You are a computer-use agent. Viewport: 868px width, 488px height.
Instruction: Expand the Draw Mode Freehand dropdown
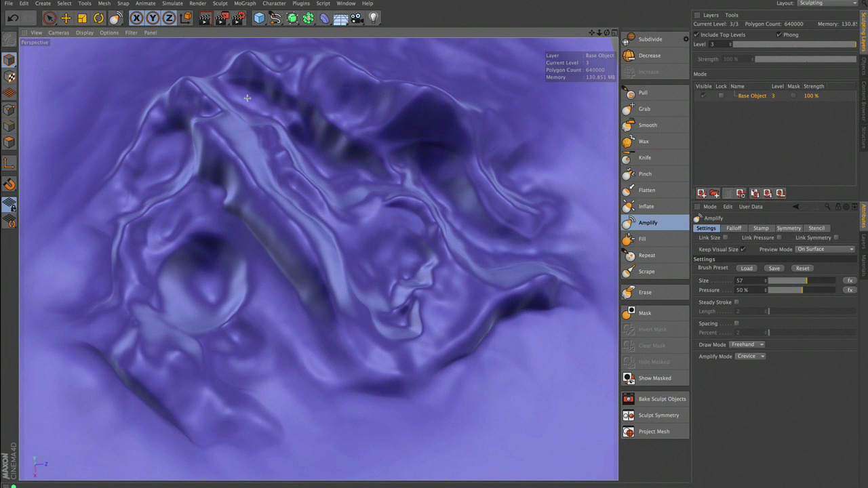pyautogui.click(x=747, y=345)
